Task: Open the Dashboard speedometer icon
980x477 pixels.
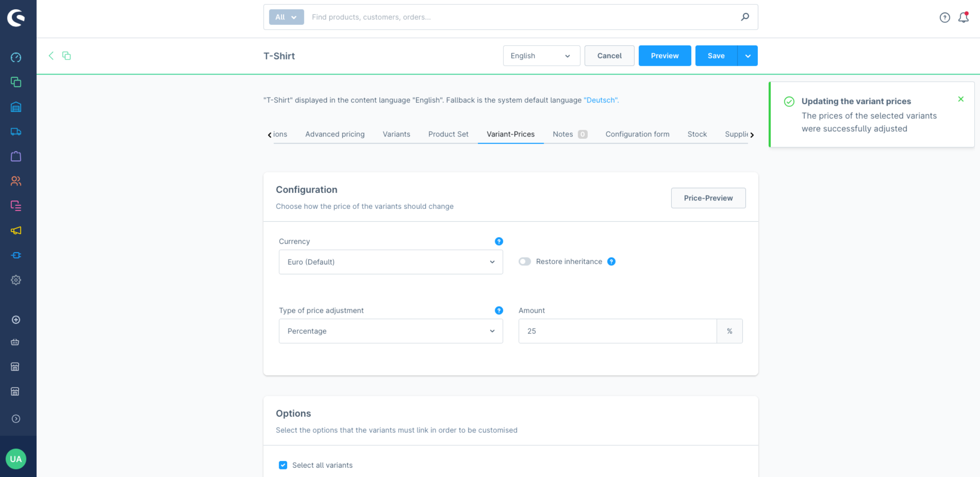Action: coord(16,57)
